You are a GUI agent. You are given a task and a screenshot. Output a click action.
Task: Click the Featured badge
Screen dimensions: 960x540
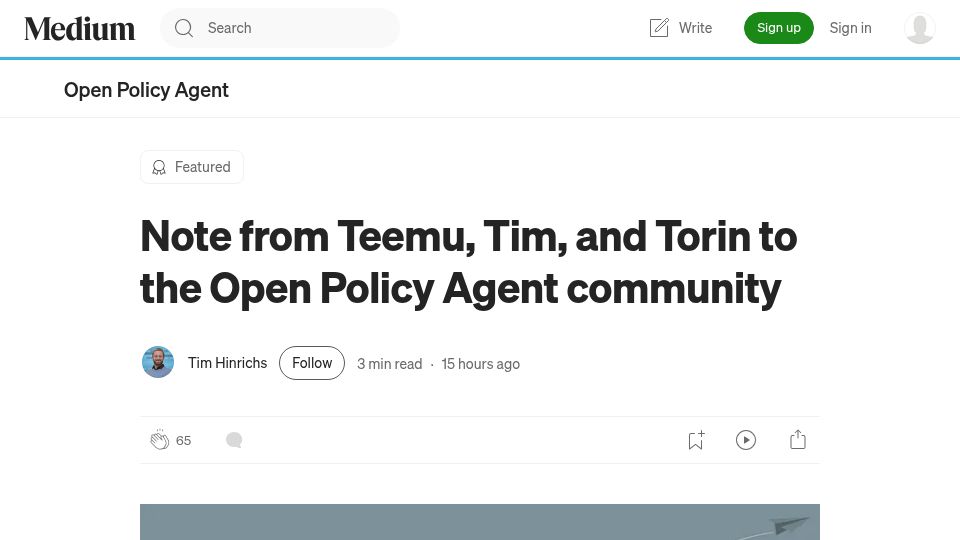point(192,167)
